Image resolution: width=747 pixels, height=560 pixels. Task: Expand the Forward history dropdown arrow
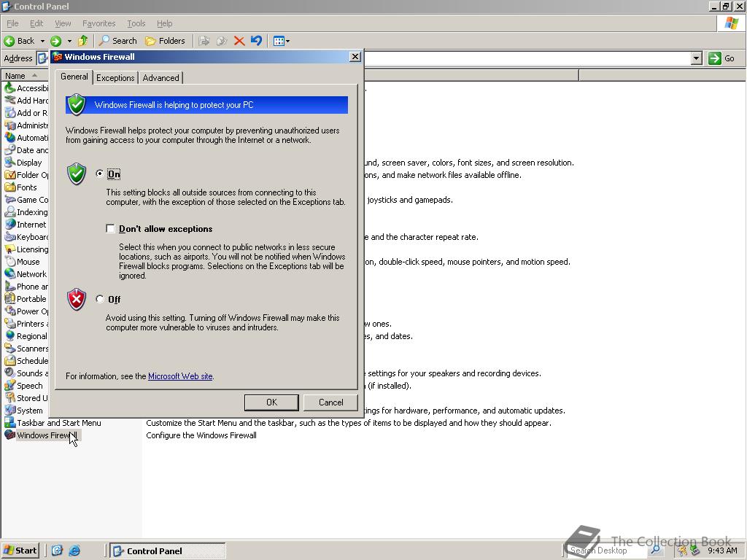(69, 41)
